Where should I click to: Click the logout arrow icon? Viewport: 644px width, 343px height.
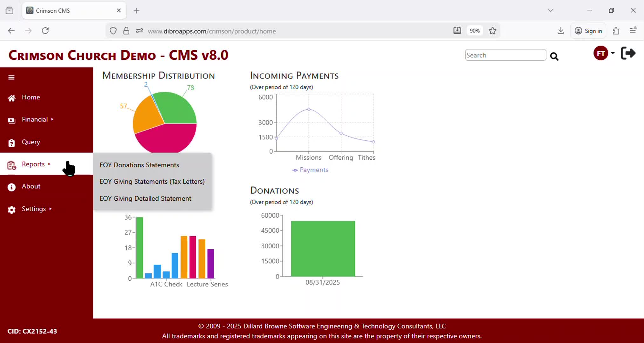click(x=628, y=53)
